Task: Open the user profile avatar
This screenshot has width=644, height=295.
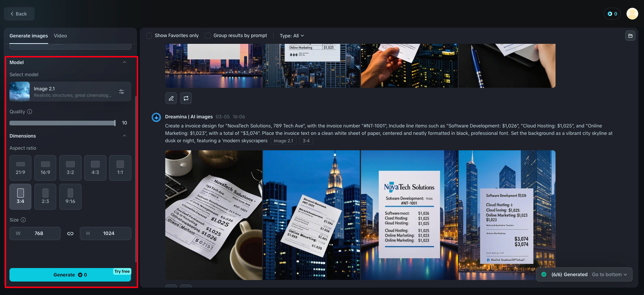Action: [x=632, y=14]
